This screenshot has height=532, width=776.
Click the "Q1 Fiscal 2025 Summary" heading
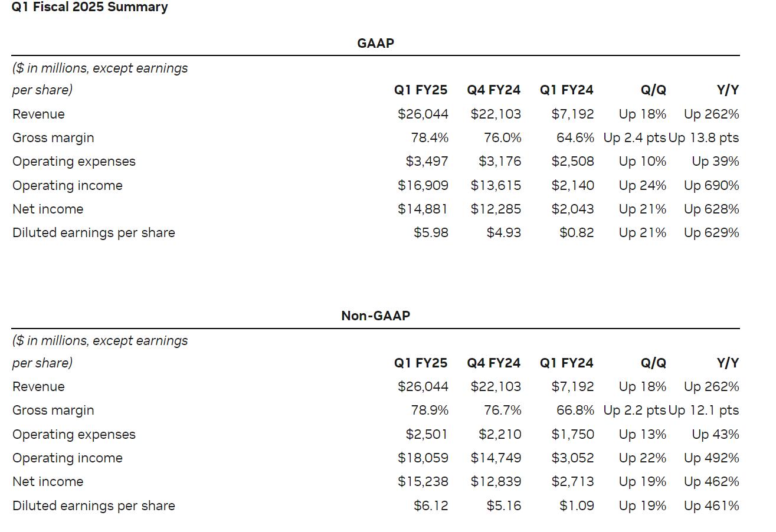(90, 7)
